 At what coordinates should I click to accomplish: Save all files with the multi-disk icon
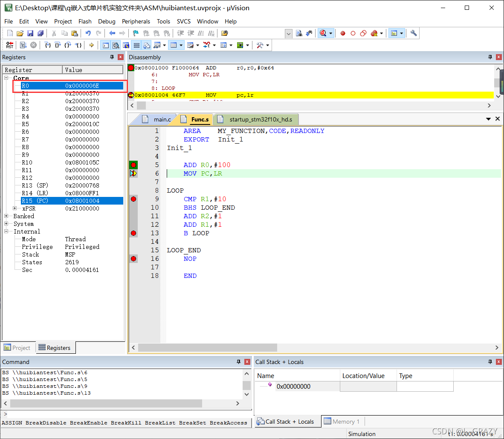(41, 33)
